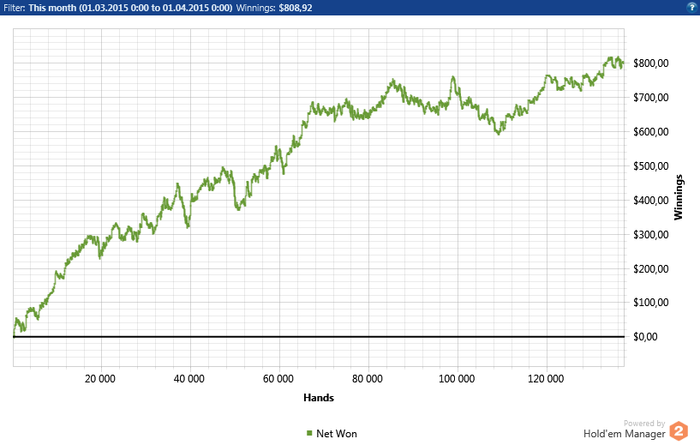Click the 100 000 hands axis label
Image resolution: width=700 pixels, height=445 pixels.
click(x=457, y=379)
